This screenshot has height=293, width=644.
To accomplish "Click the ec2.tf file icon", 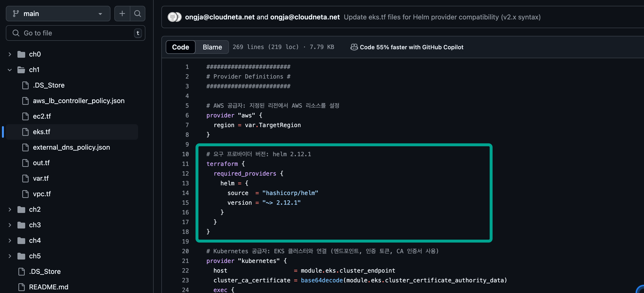I will (x=25, y=116).
